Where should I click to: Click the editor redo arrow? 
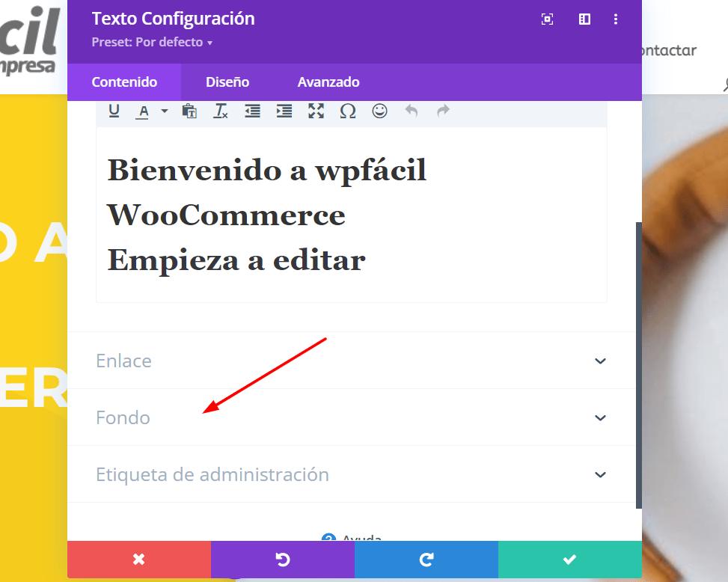click(444, 111)
